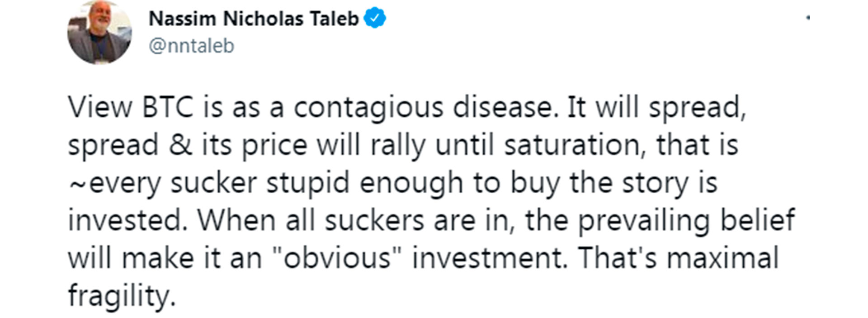
Task: Click the word "View" starting the tweet
Action: pos(100,108)
